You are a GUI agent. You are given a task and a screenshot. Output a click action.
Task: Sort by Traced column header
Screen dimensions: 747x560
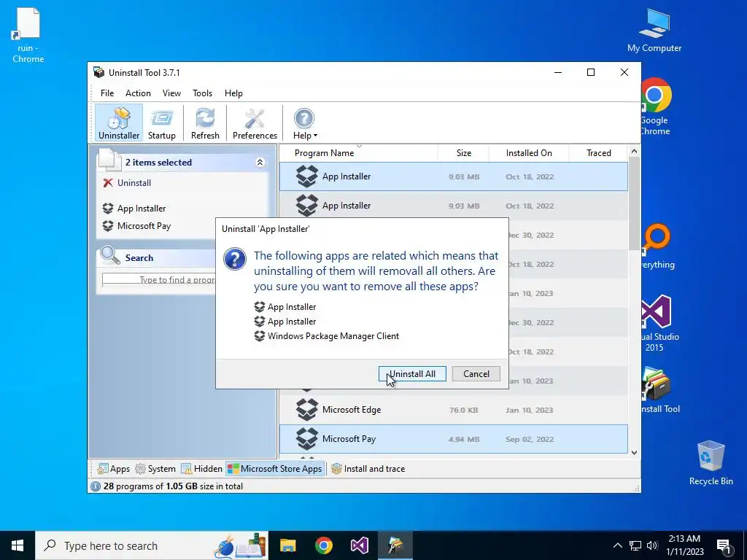[x=598, y=153]
